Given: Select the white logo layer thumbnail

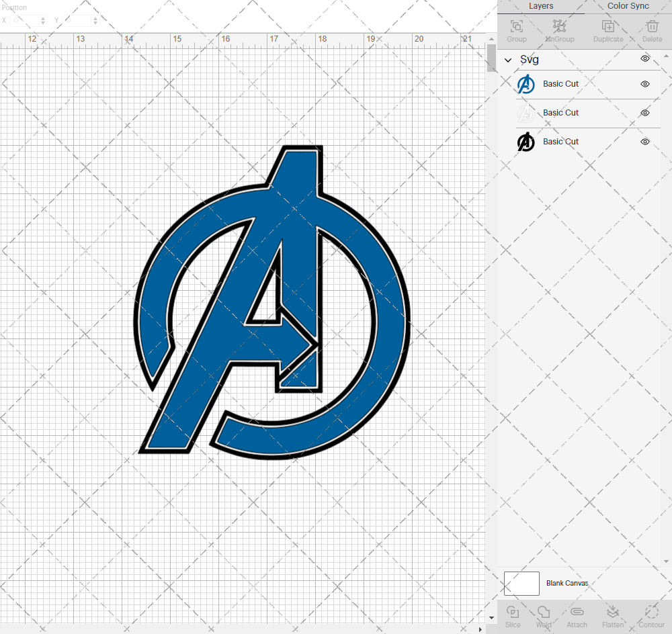Looking at the screenshot, I should [x=526, y=113].
